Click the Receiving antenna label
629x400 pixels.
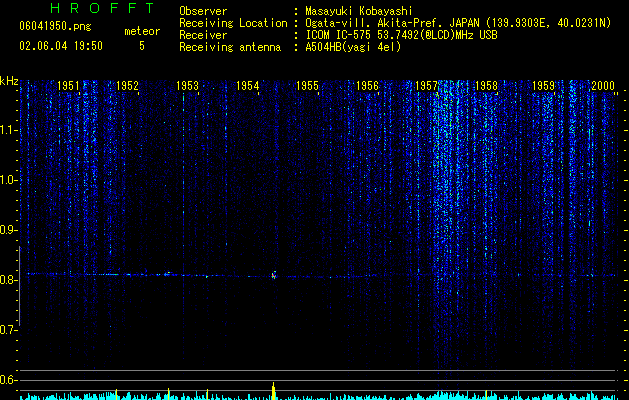click(230, 47)
